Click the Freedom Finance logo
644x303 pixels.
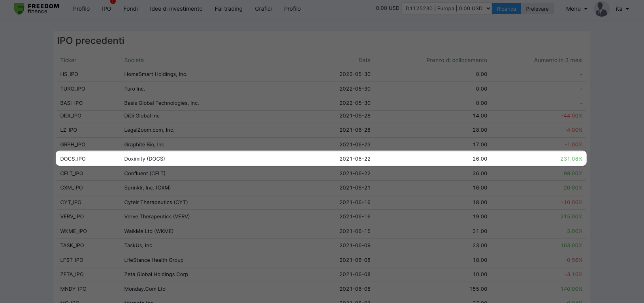tap(36, 8)
